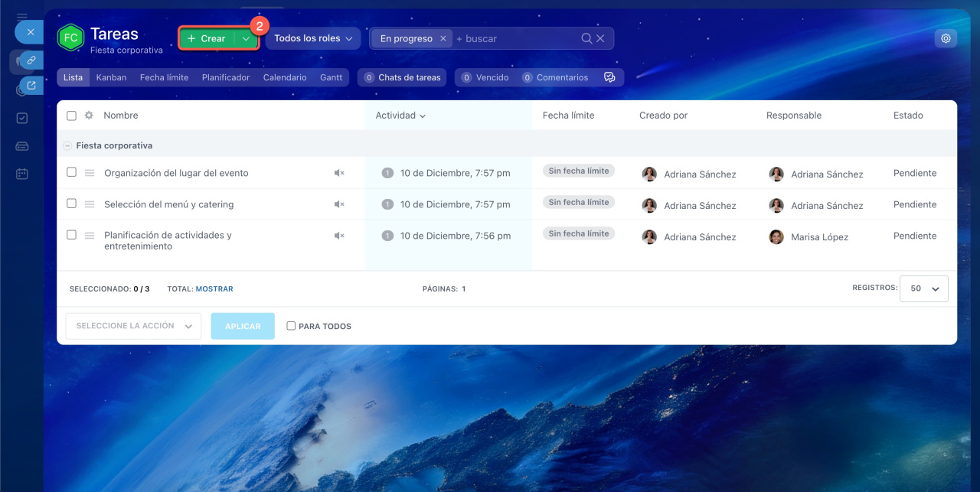Viewport: 980px width, 492px height.
Task: Click the green Crear button
Action: click(207, 38)
